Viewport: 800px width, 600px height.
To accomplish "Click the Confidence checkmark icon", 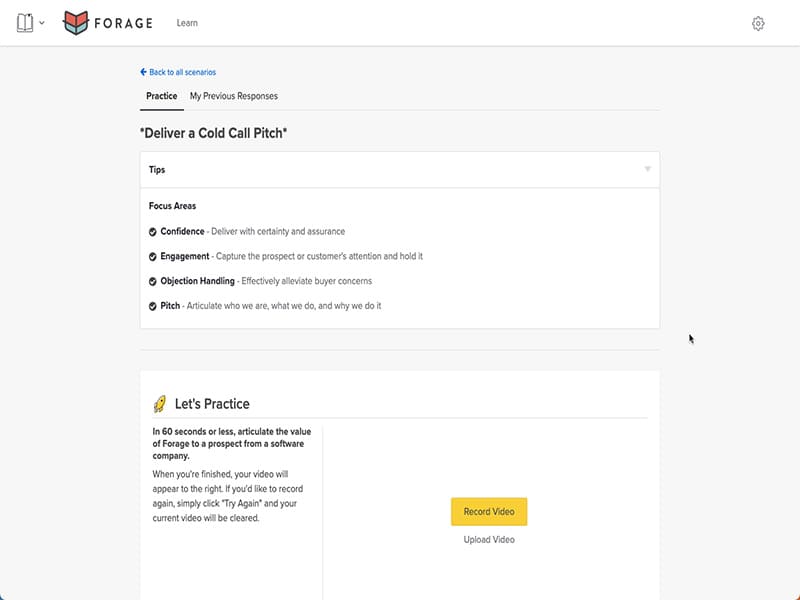I will coord(152,231).
